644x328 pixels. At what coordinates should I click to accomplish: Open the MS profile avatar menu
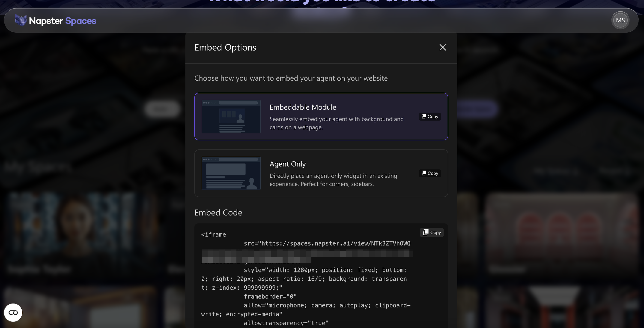[620, 20]
